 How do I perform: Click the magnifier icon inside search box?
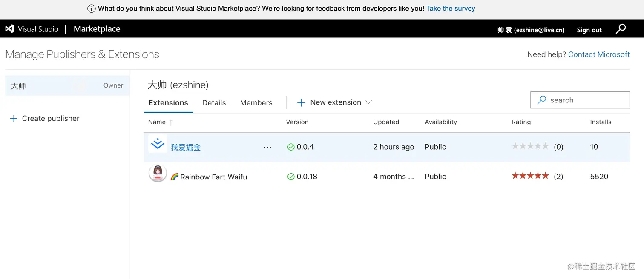[x=542, y=100]
